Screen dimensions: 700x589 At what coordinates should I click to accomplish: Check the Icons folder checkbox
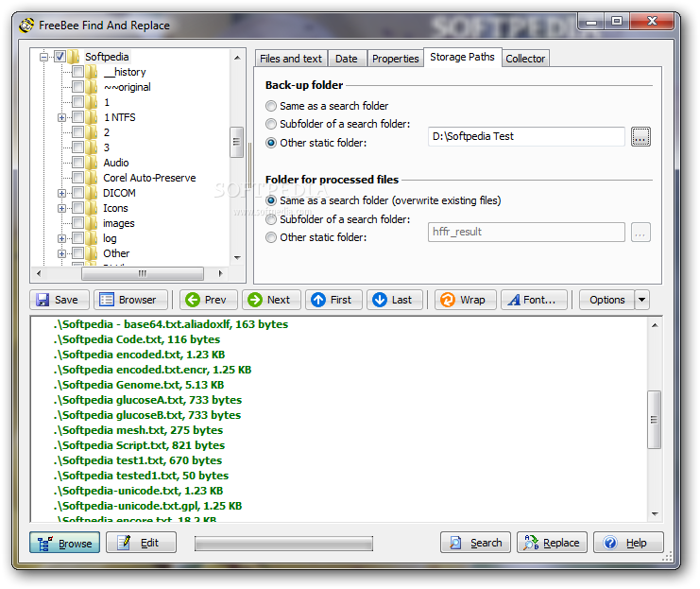click(77, 208)
